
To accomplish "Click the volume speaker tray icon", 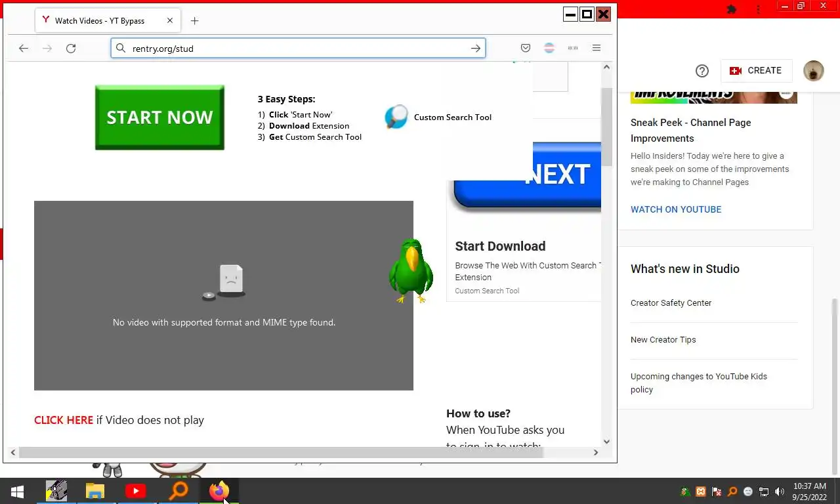I will point(779,492).
